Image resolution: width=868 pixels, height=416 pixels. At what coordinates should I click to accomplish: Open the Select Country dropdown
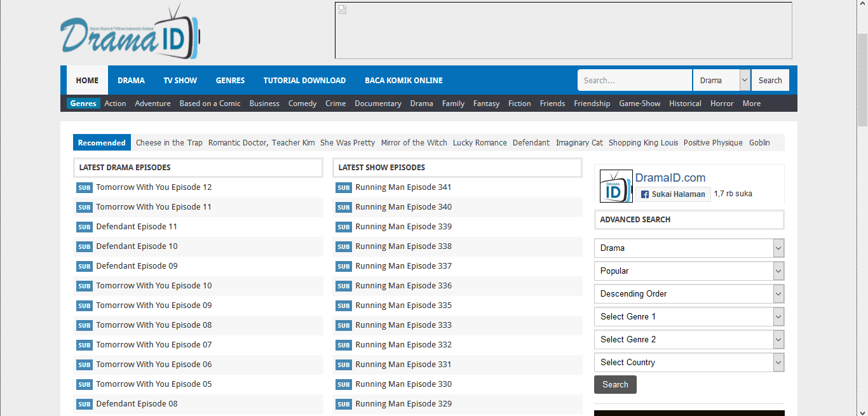click(689, 363)
